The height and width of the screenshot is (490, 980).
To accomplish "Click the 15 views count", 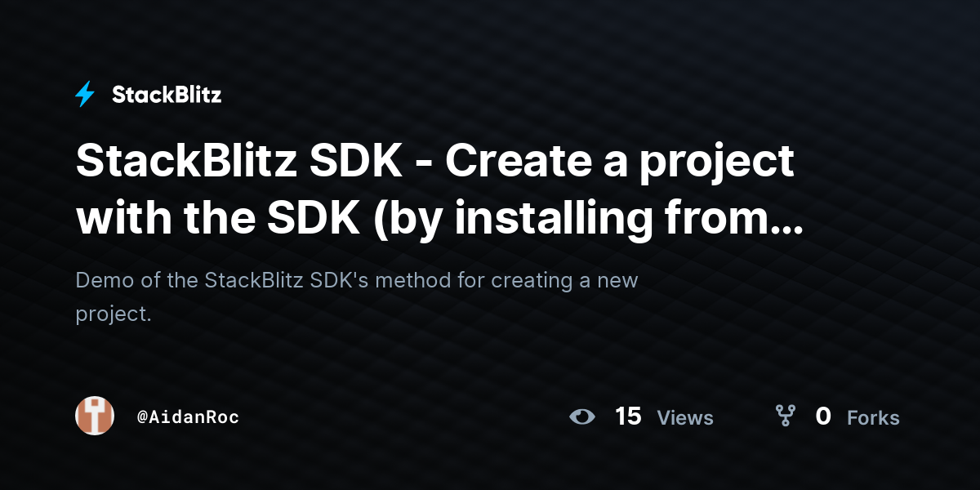I will tap(628, 416).
